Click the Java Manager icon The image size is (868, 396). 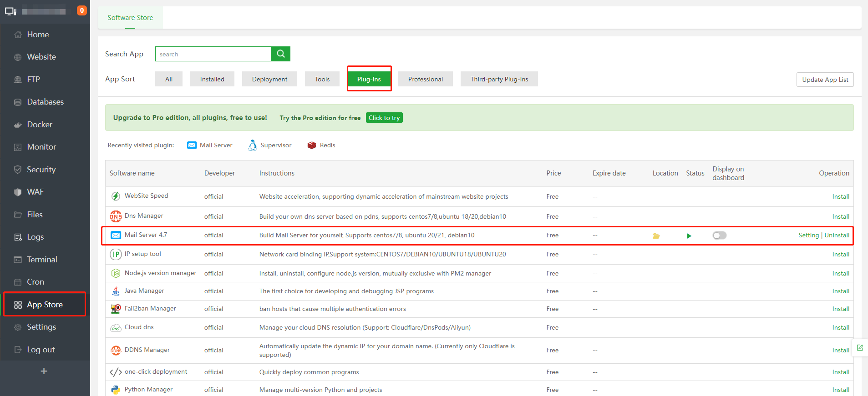(116, 291)
